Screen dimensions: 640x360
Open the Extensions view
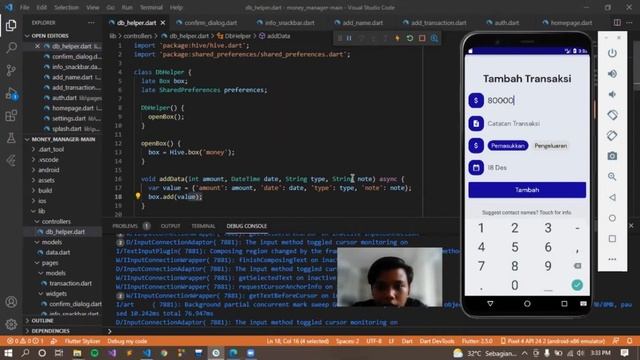click(x=11, y=116)
